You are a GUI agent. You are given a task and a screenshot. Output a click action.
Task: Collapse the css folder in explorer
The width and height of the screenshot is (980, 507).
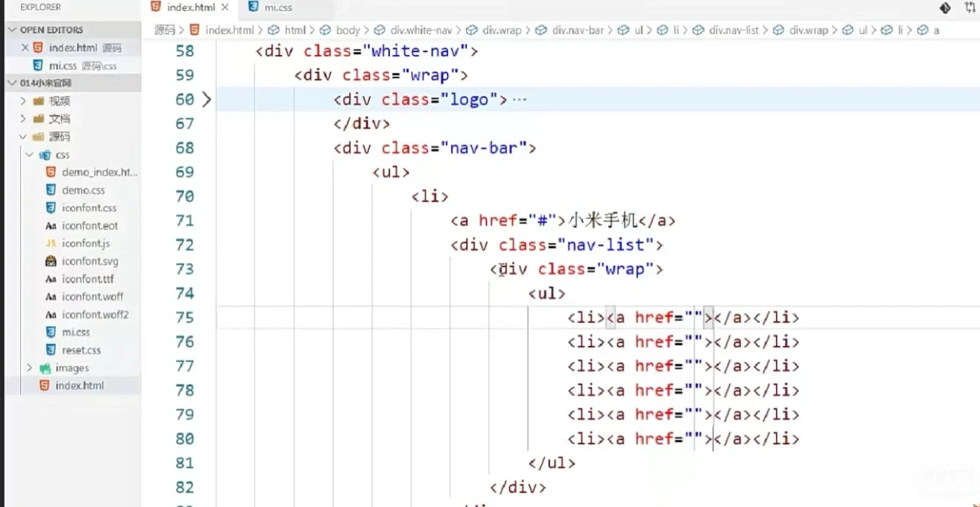coord(30,154)
